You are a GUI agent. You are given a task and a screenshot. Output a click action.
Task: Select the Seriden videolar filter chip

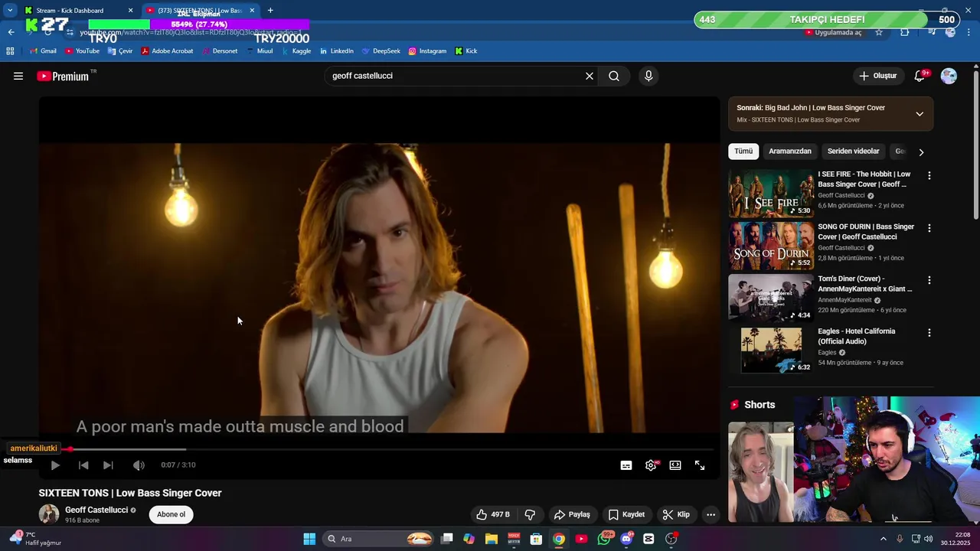pos(853,152)
